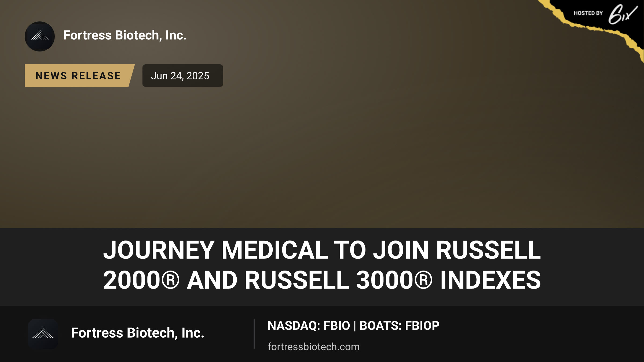Click the ® symbol after 2000
The width and height of the screenshot is (644, 362).
170,280
